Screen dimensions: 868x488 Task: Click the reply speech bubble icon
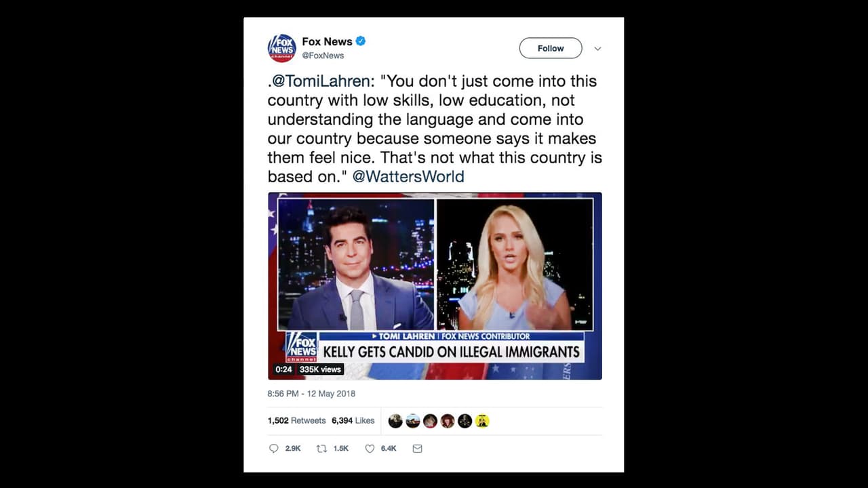tap(274, 449)
